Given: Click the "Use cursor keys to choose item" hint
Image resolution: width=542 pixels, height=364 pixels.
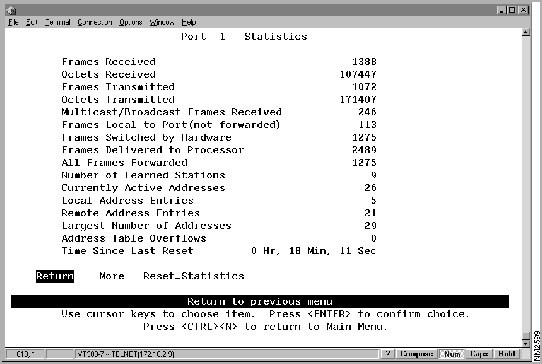Looking at the screenshot, I should [x=158, y=314].
